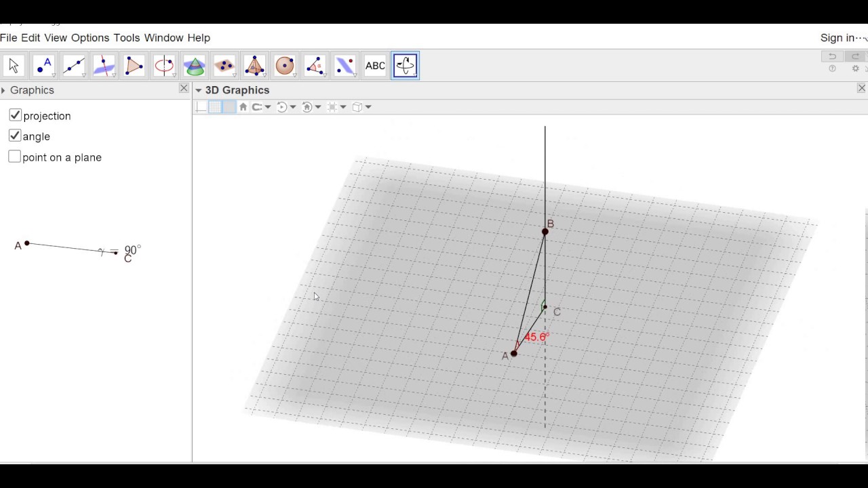Click the Redo arrow button

(856, 56)
